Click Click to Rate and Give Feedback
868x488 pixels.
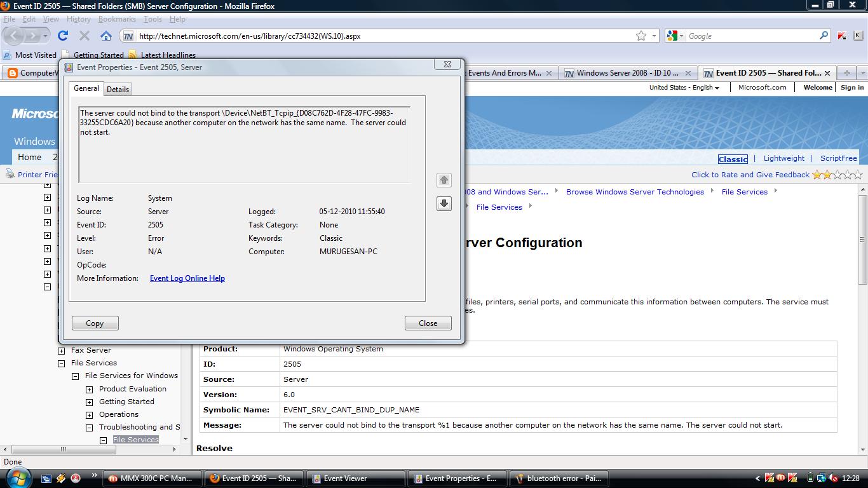coord(750,175)
